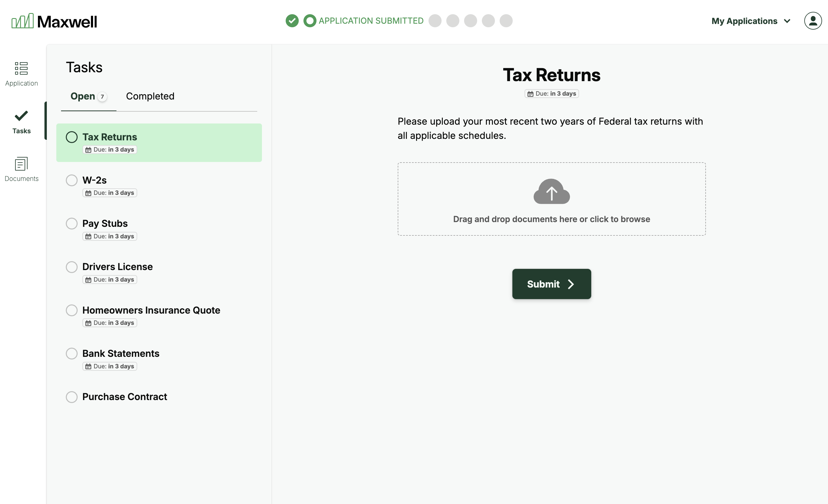Click the chevron next to My Applications
Image resolution: width=828 pixels, height=504 pixels.
click(787, 21)
